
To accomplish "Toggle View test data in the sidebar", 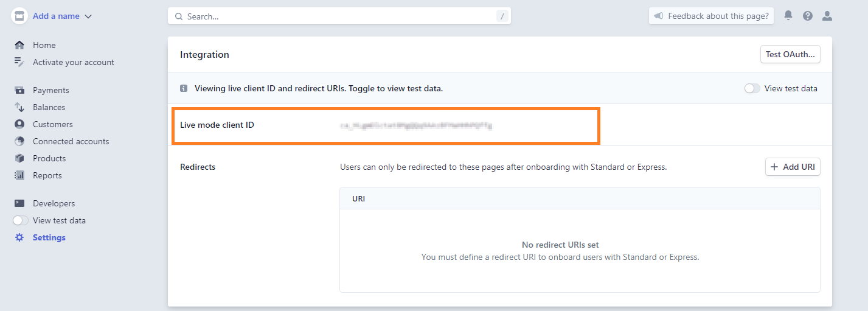I will click(21, 220).
